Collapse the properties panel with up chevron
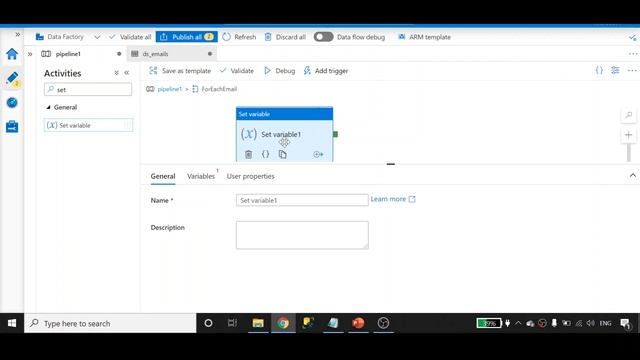 pos(633,176)
